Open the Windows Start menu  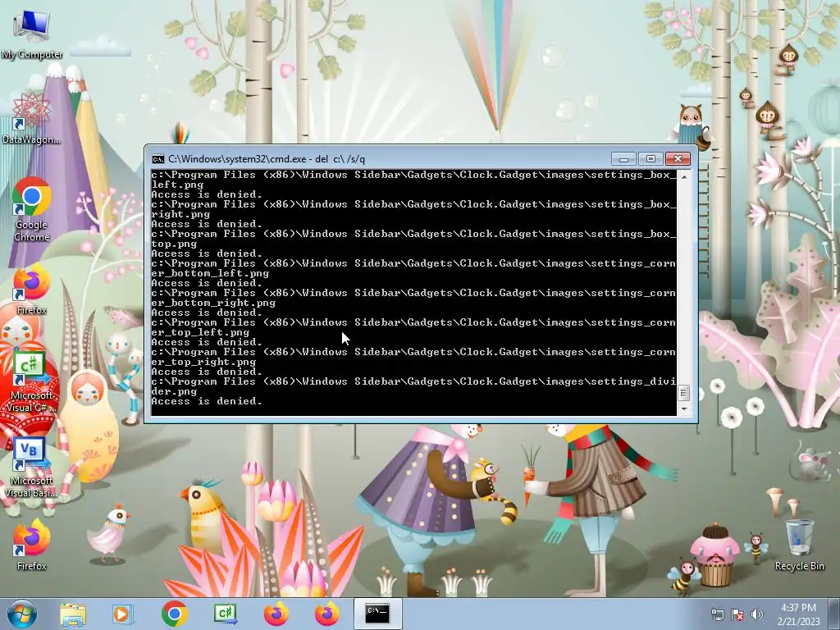(x=21, y=614)
